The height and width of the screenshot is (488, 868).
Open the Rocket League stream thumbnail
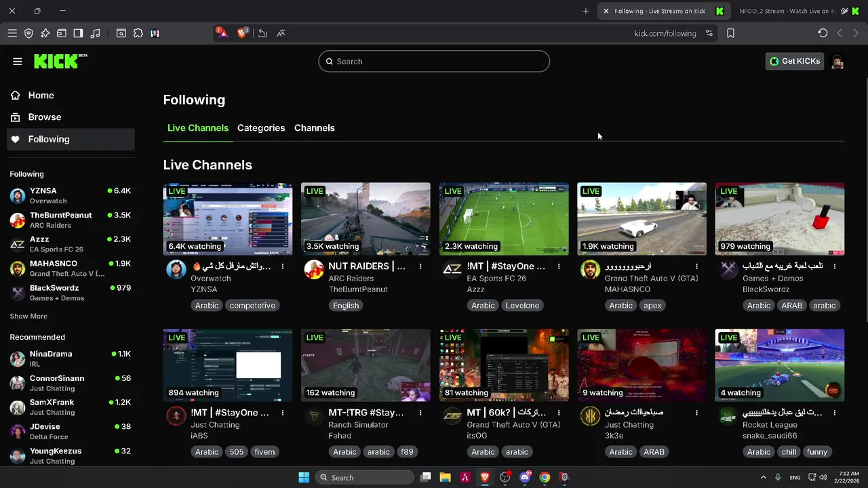[x=780, y=365]
